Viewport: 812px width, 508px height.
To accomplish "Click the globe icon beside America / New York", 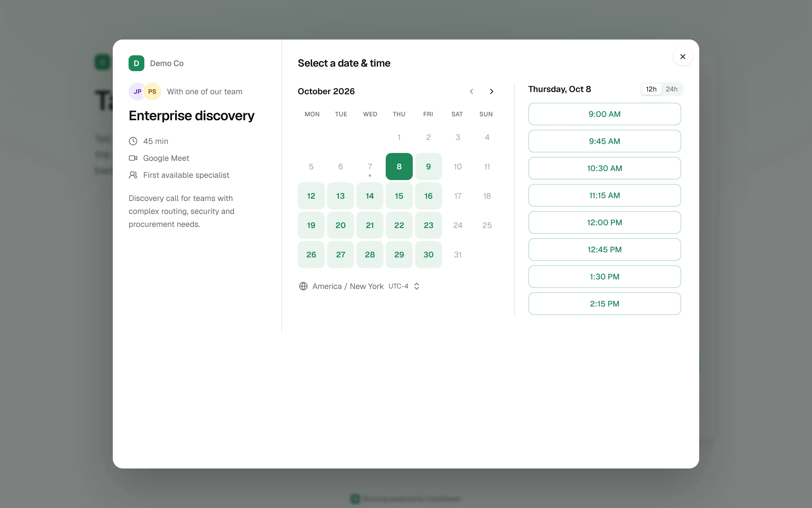I will 303,286.
